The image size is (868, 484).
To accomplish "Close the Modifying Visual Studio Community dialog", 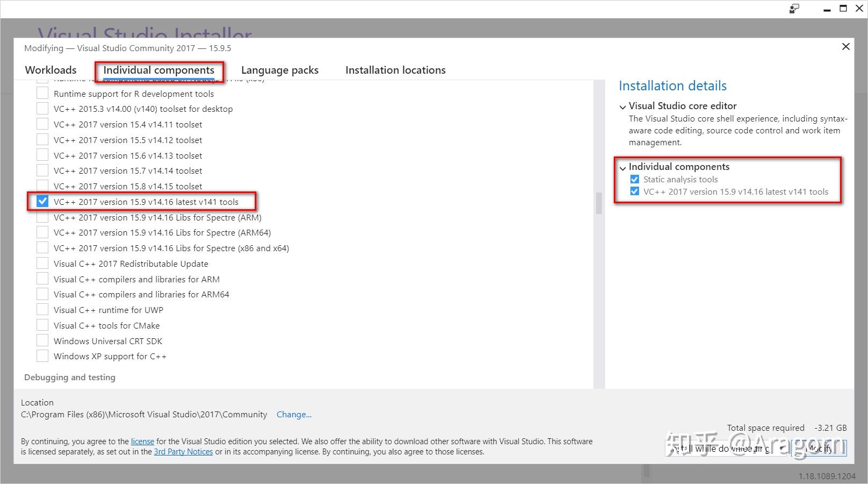I will point(845,47).
